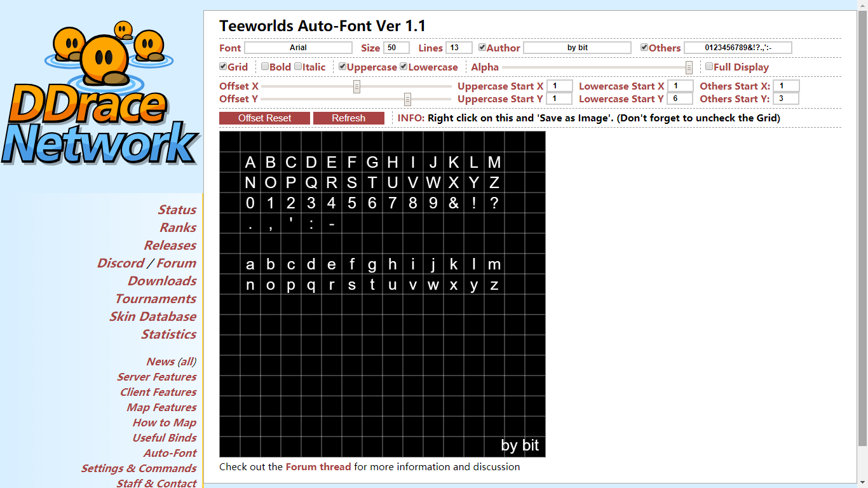Toggle the Author checkbox
This screenshot has height=488, width=868.
482,48
